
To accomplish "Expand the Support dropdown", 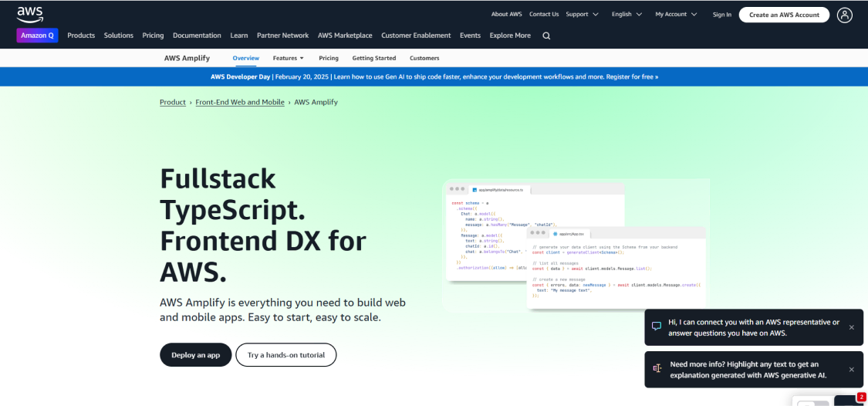I will tap(582, 14).
